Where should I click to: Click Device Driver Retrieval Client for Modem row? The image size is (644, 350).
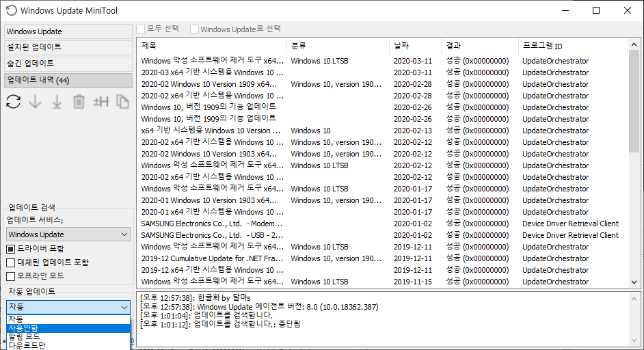(x=570, y=224)
